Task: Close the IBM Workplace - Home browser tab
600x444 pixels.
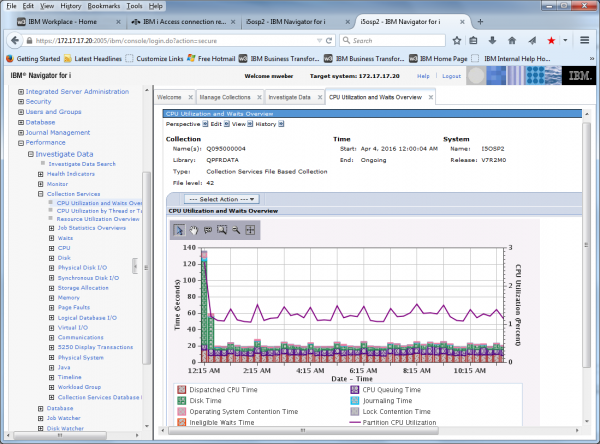Action: [118, 22]
